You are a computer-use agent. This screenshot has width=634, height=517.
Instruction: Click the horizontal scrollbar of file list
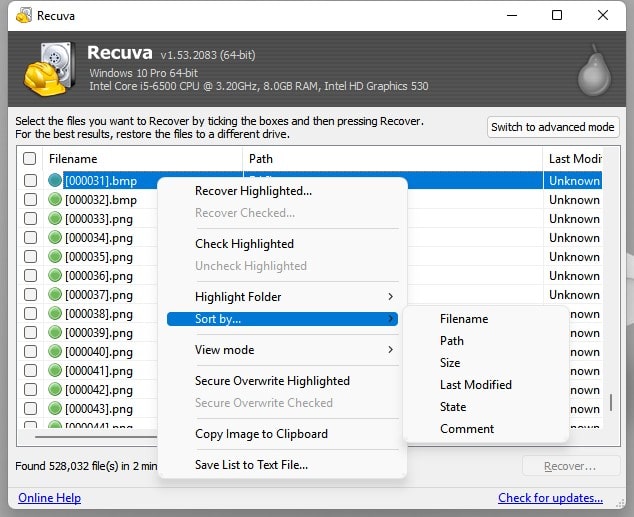coord(96,437)
